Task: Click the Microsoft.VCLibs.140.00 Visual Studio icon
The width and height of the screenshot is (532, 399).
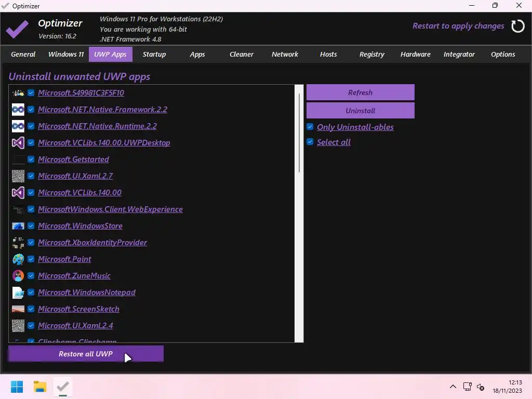Action: [x=18, y=193]
